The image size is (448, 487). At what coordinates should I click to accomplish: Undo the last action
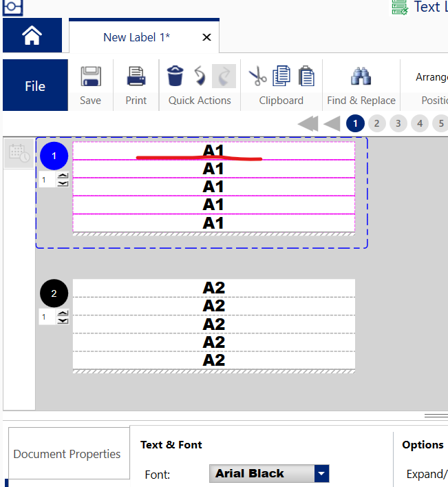(x=200, y=76)
